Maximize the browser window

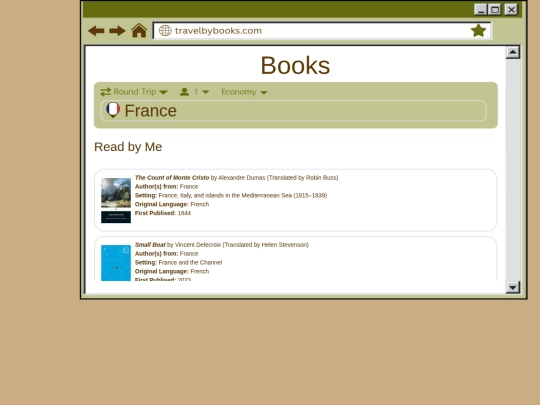(495, 10)
